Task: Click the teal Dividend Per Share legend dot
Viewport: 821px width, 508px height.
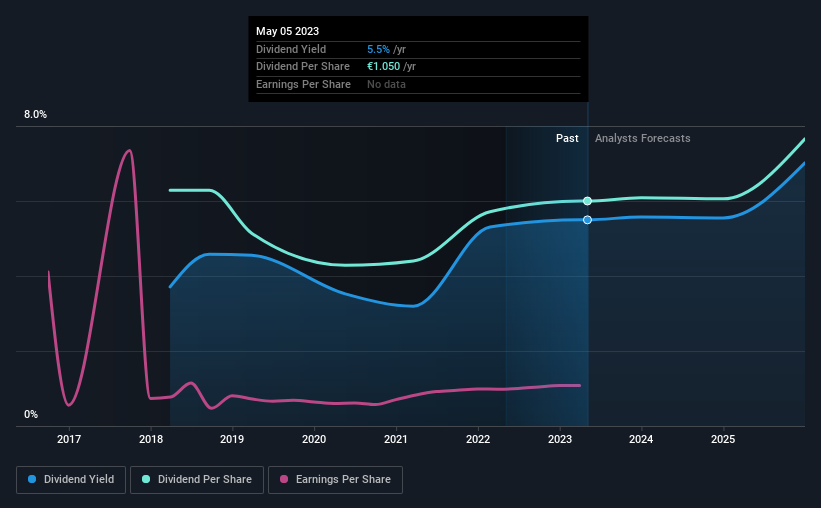Action: (146, 479)
